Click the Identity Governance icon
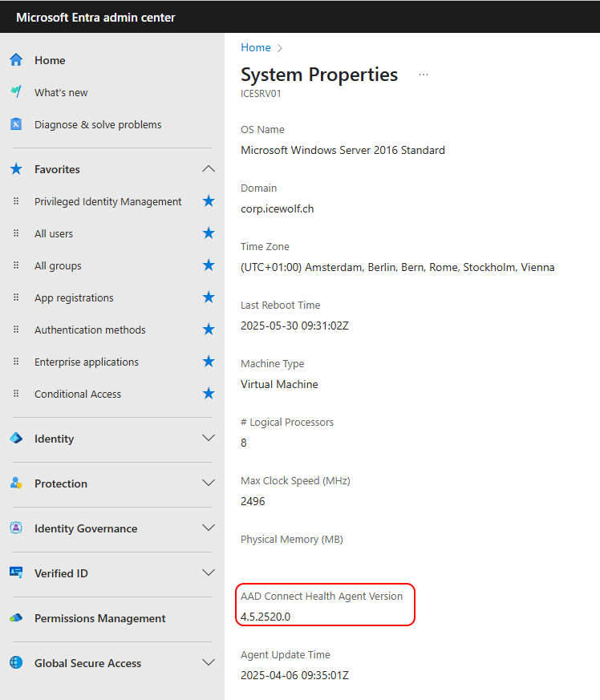 tap(16, 528)
